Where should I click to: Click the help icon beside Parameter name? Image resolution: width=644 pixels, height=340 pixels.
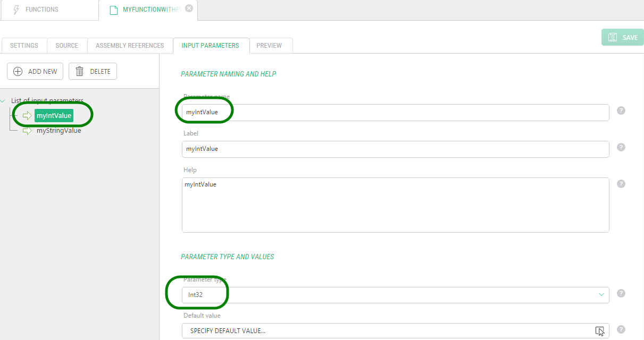(x=621, y=110)
